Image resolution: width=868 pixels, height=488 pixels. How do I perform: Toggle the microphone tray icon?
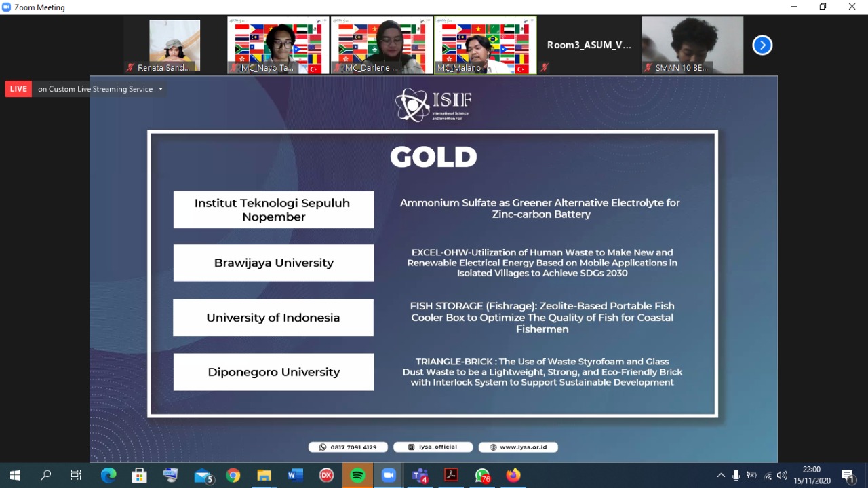click(736, 475)
